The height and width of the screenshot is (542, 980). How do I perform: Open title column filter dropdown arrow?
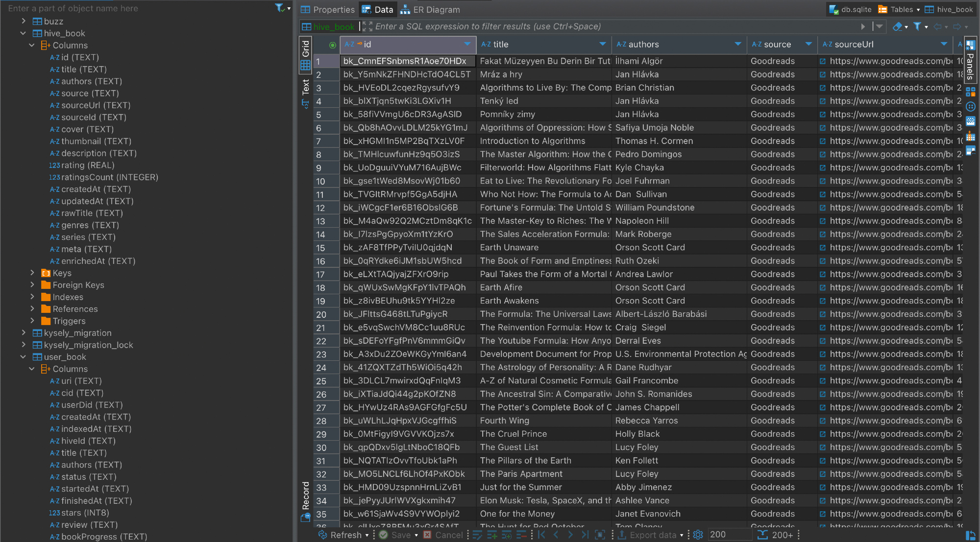602,44
